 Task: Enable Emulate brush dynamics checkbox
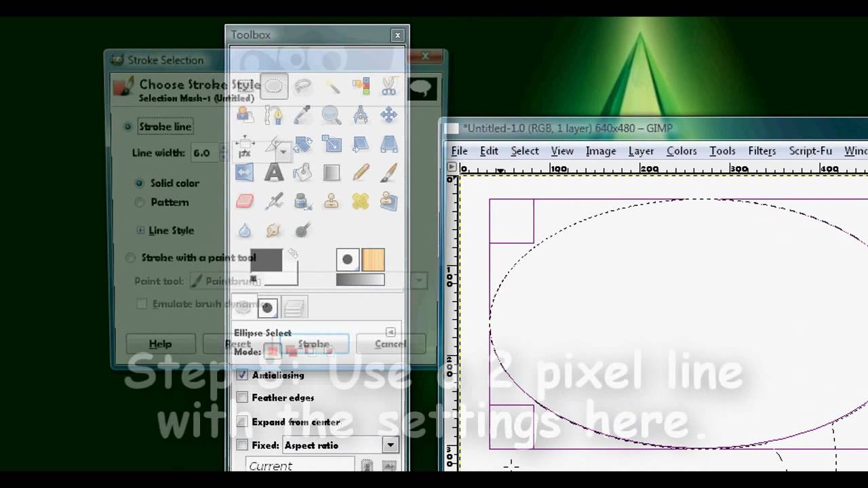click(x=142, y=304)
